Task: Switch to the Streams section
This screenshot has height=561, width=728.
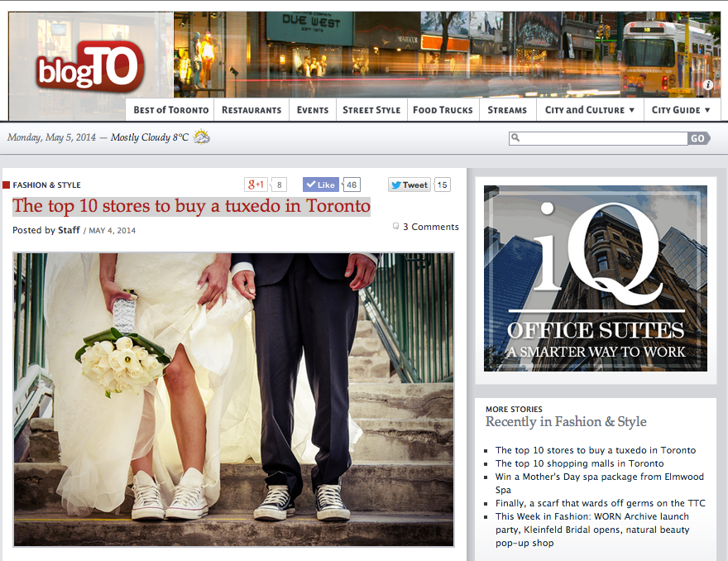Action: 507,108
